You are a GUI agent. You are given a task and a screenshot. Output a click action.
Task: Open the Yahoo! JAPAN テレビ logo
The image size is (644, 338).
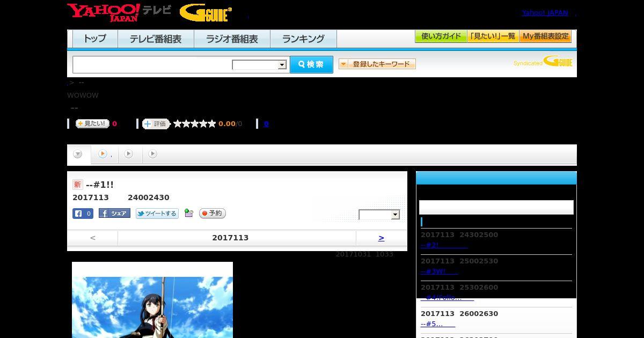[119, 12]
